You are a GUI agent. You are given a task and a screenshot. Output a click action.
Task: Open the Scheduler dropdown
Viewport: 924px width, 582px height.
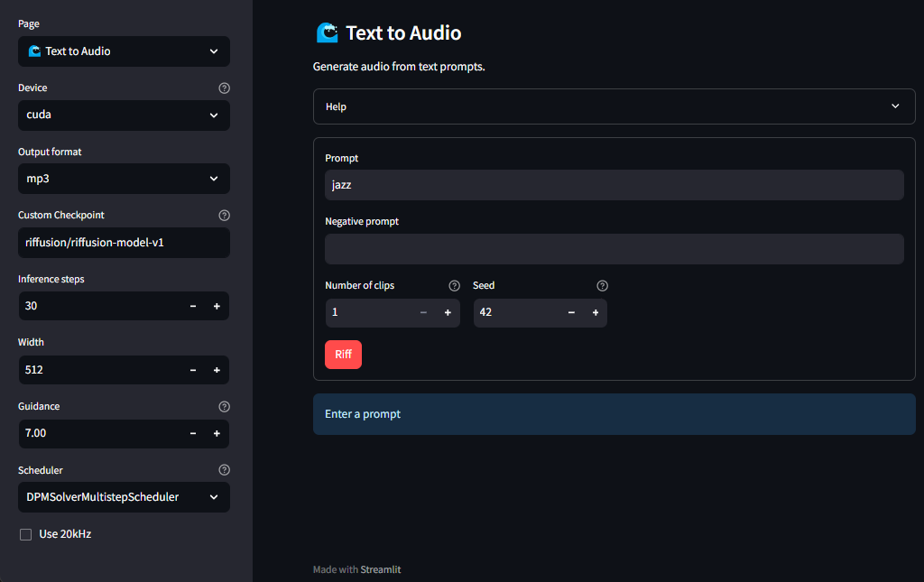(124, 497)
